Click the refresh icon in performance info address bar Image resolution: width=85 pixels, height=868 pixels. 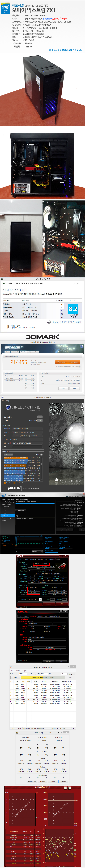tap(77, 284)
